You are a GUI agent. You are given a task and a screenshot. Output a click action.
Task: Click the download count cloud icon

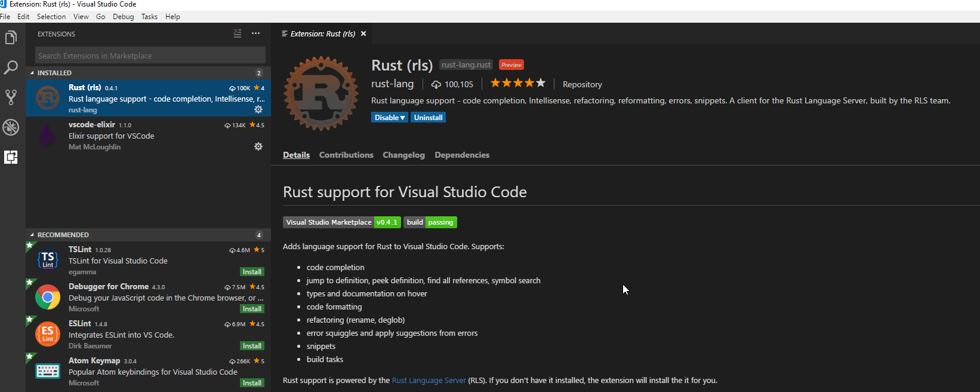tap(436, 84)
